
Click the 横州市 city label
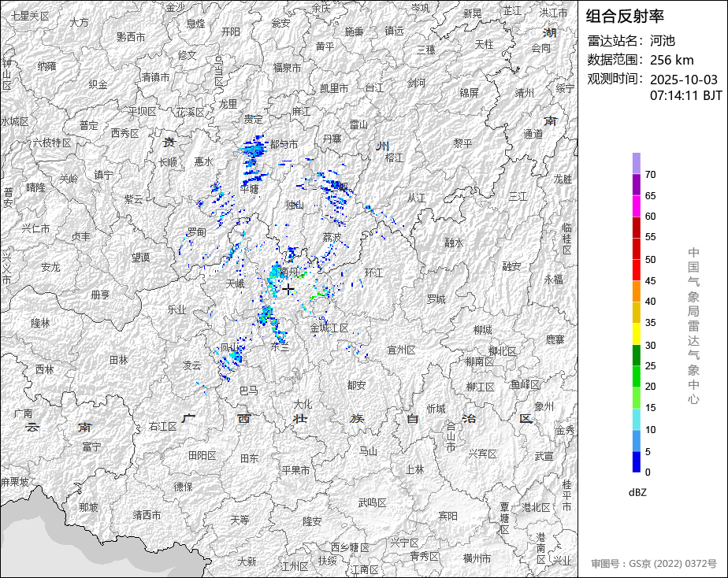tap(477, 558)
